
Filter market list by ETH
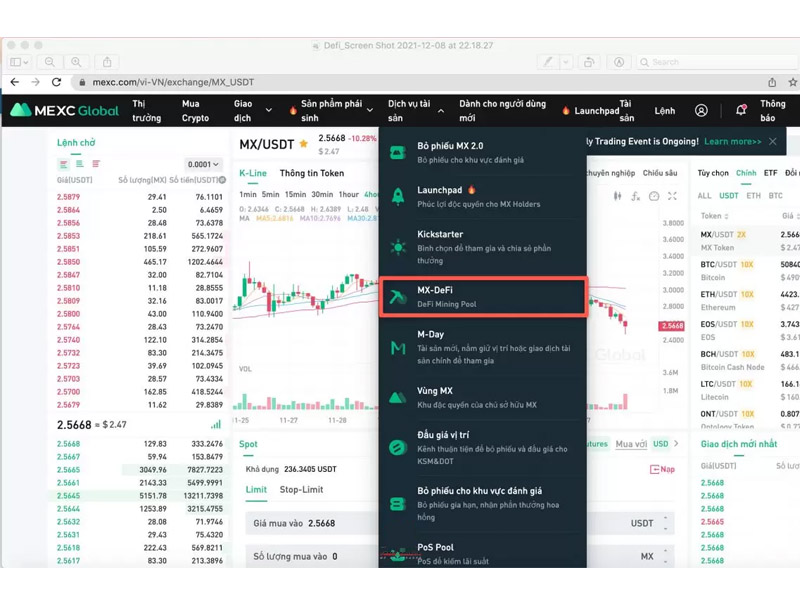coord(754,195)
